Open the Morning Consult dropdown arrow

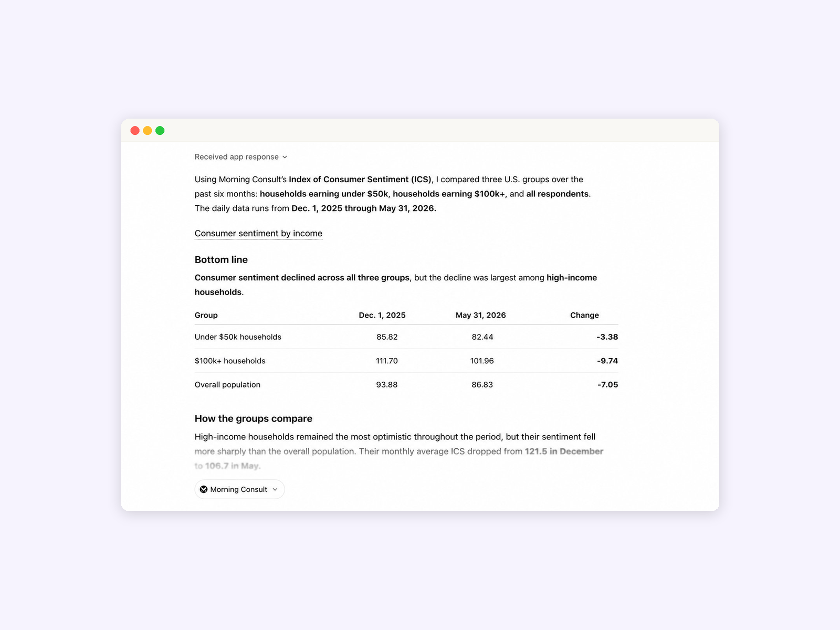275,489
